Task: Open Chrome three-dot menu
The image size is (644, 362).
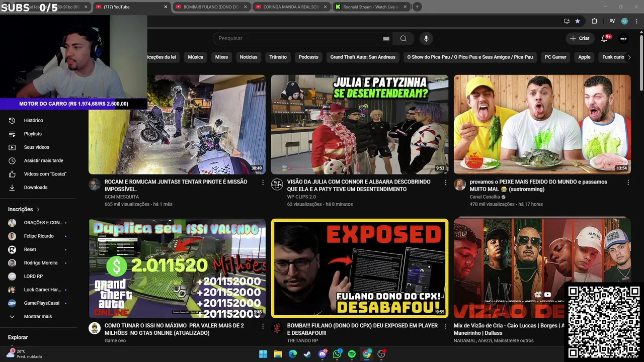Action: pos(636,21)
